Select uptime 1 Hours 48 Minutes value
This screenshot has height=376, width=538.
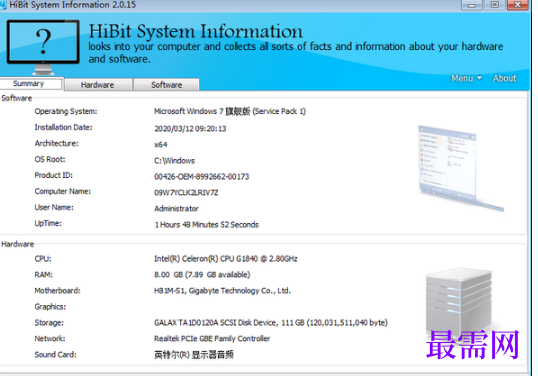pos(207,225)
